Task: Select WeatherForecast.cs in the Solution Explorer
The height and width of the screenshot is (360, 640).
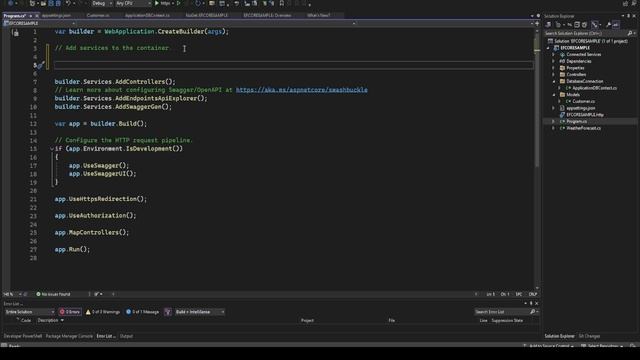Action: pyautogui.click(x=583, y=128)
